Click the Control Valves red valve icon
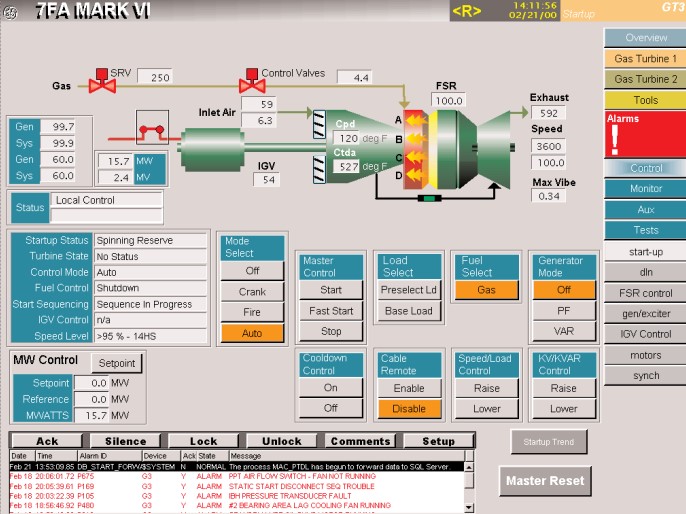686x514 pixels. (x=252, y=80)
